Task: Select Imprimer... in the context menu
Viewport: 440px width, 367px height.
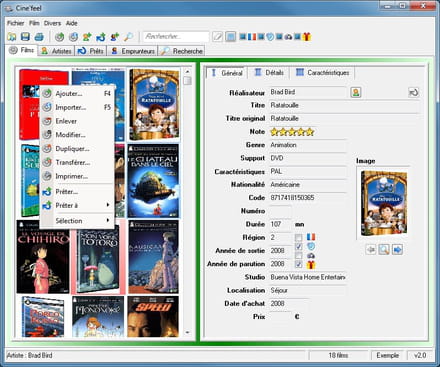Action: coord(77,176)
